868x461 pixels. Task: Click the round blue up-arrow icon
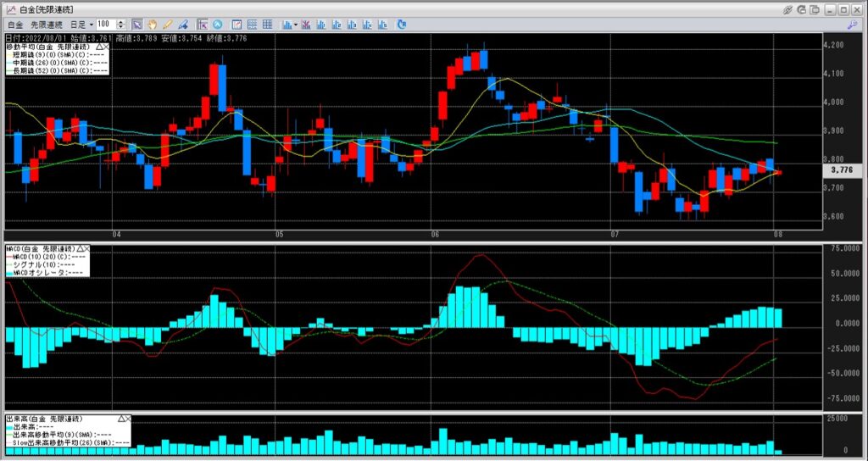tap(218, 25)
